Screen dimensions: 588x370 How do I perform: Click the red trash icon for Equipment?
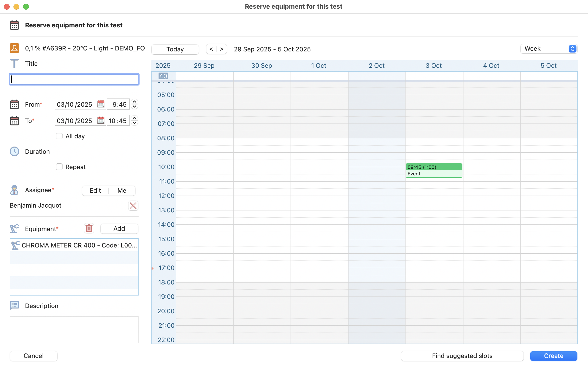pos(89,228)
